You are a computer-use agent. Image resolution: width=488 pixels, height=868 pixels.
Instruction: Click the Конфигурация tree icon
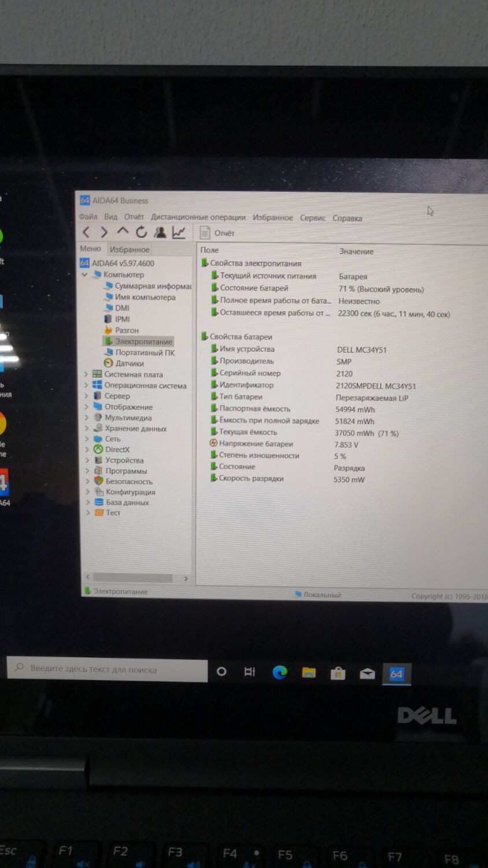tap(99, 491)
